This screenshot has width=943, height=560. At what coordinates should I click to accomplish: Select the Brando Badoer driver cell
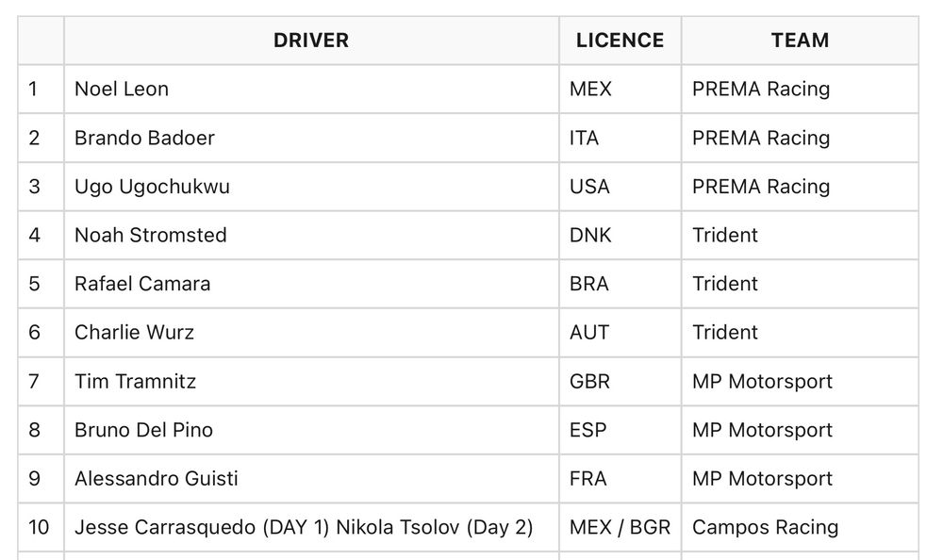[x=144, y=138]
